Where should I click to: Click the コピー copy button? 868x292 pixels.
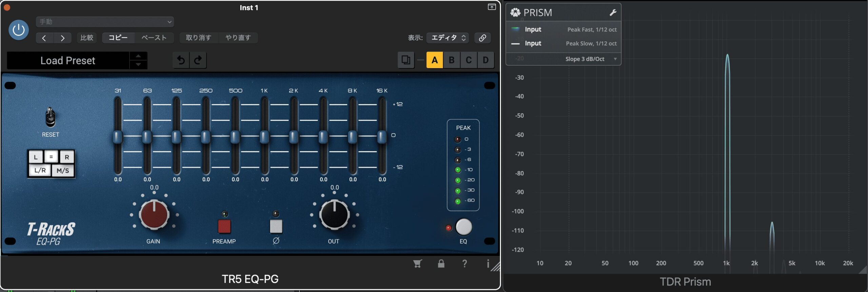(118, 38)
